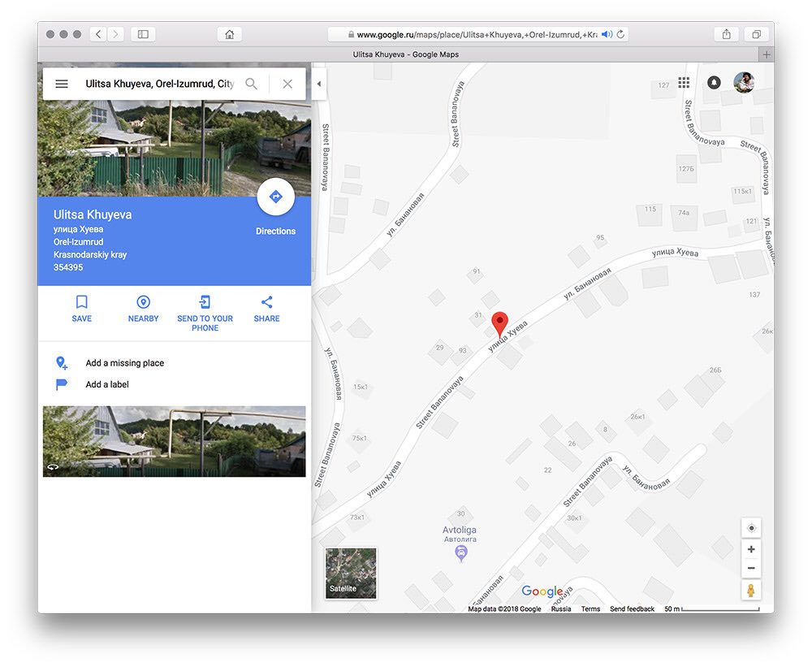Save this place with bookmark icon
Screen dimensions: 812x667
coord(82,309)
